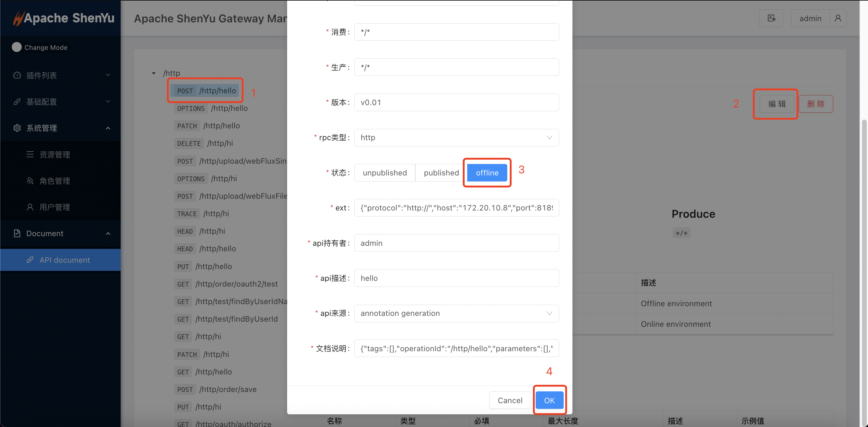Toggle the Change Mode switch
Viewport: 868px width, 427px height.
pyautogui.click(x=17, y=47)
